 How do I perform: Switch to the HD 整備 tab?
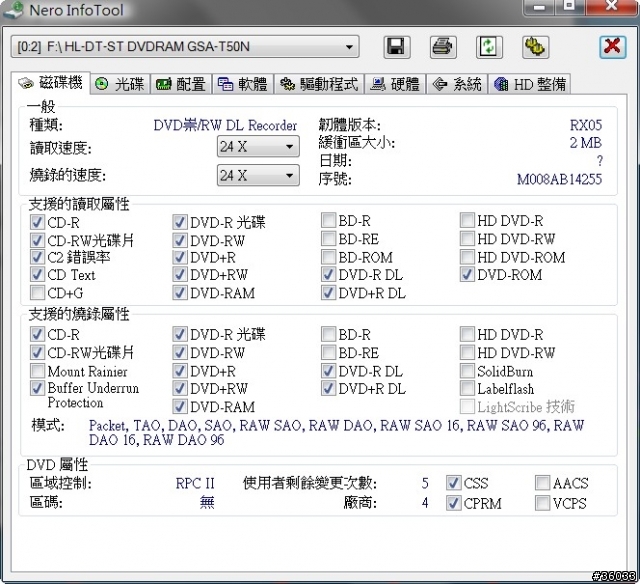pyautogui.click(x=530, y=84)
